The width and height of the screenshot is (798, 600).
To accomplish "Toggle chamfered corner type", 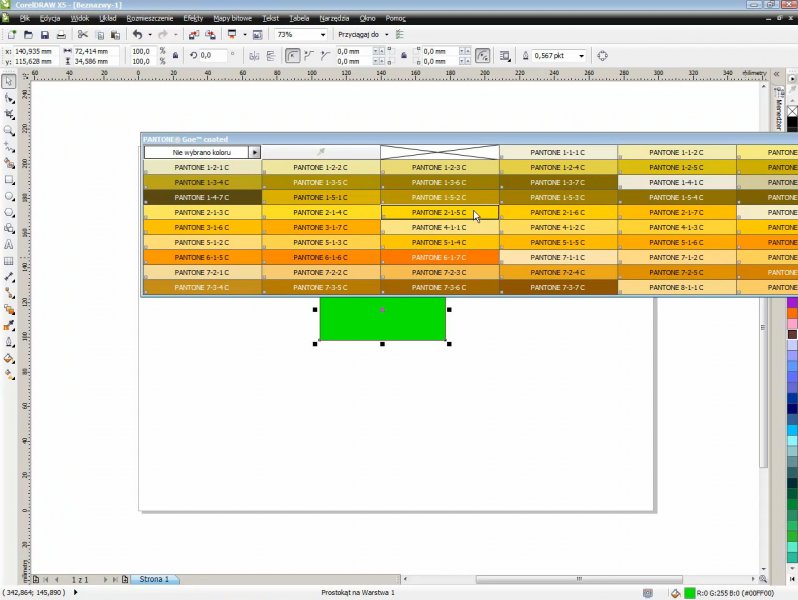I will (x=325, y=55).
